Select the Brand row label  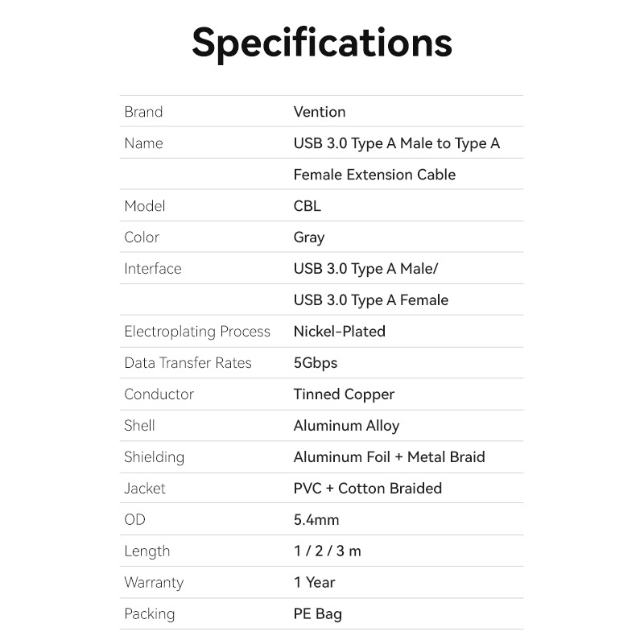[x=143, y=112]
